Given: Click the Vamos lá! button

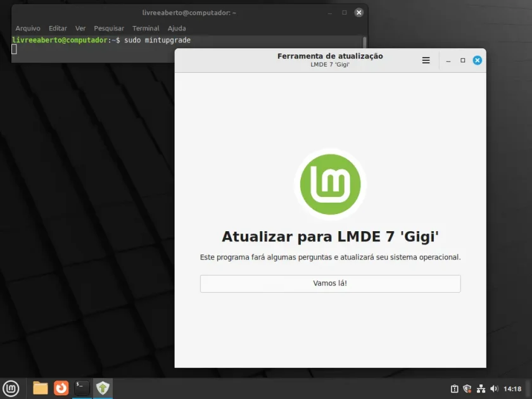Looking at the screenshot, I should (330, 283).
